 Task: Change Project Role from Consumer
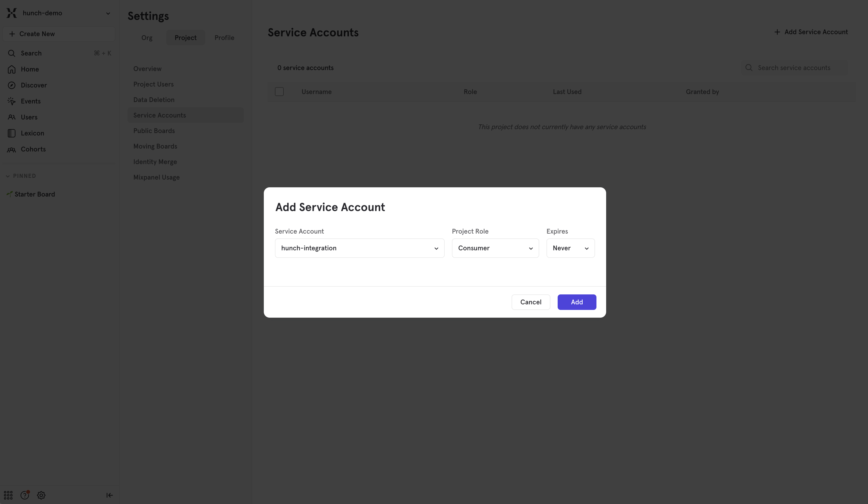click(495, 248)
